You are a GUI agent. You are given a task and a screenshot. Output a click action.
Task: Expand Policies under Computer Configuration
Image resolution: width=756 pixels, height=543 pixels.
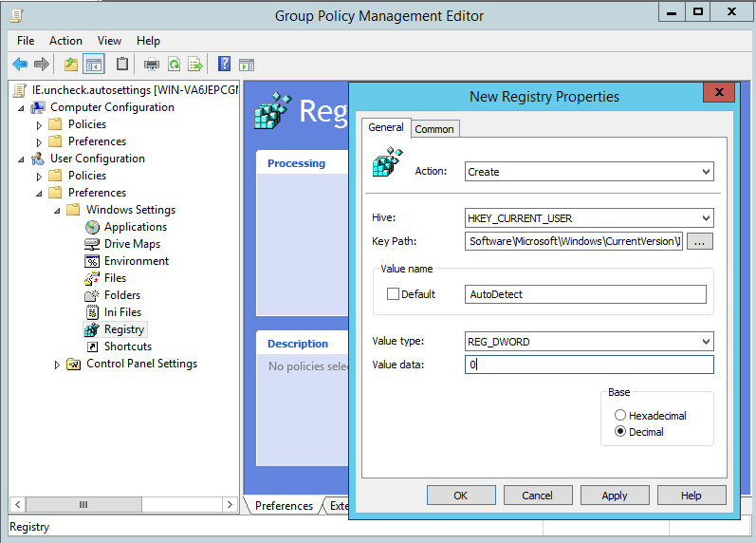[39, 125]
